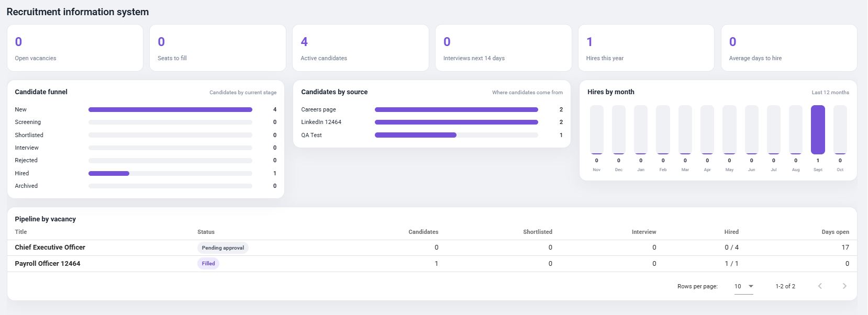
Task: Sort by the Hired column header
Action: [x=731, y=232]
